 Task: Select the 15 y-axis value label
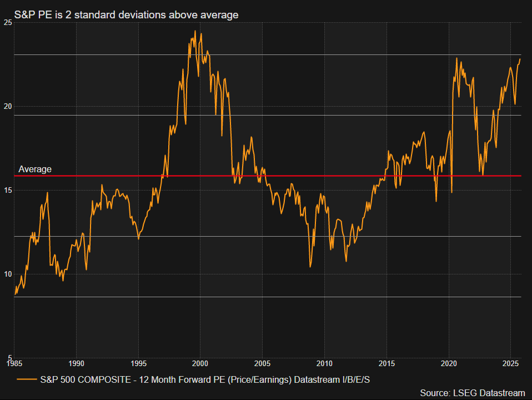[7, 190]
